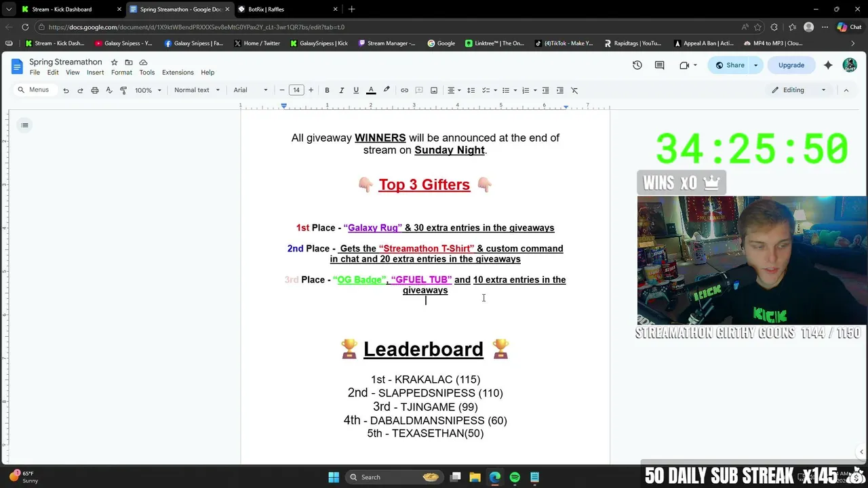This screenshot has width=868, height=488.
Task: Decrease the font size
Action: [x=282, y=90]
